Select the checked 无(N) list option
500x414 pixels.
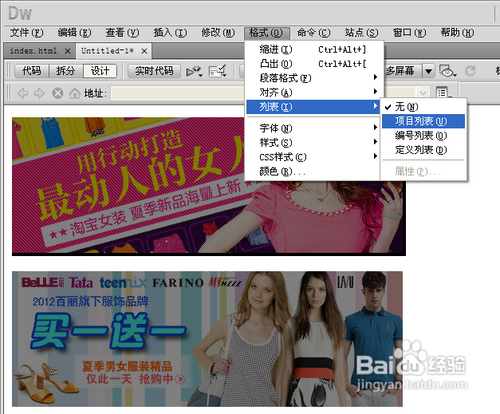423,107
